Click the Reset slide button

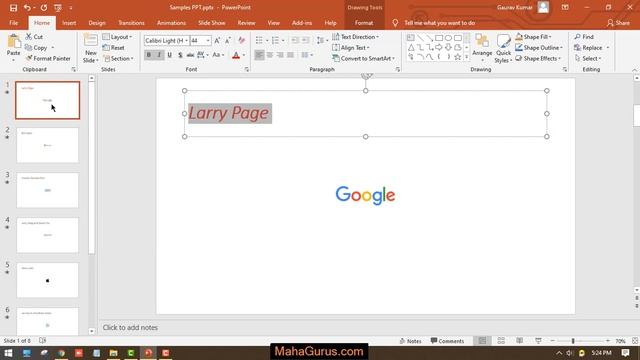pos(113,48)
